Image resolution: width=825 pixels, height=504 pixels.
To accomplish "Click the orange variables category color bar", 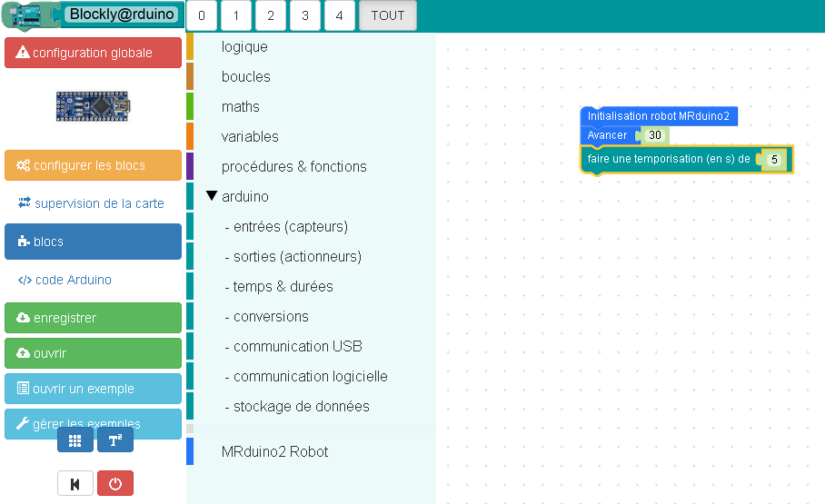I will click(x=190, y=136).
